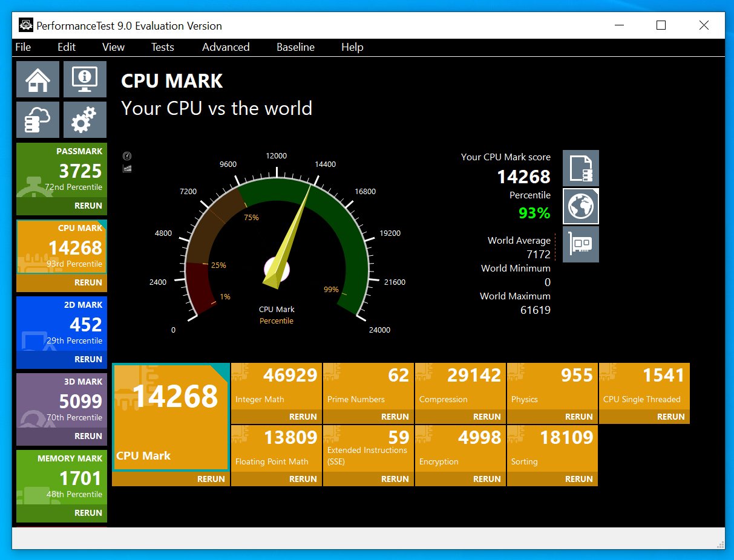Image resolution: width=734 pixels, height=560 pixels.
Task: Click the 'Your CPU vs the world' heading
Action: pos(217,109)
